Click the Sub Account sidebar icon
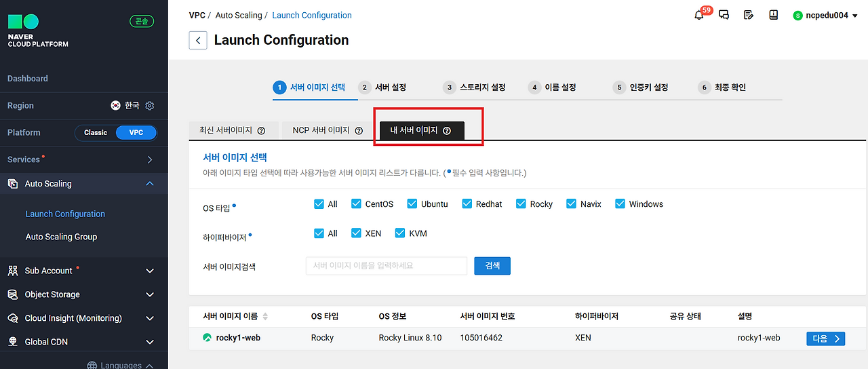This screenshot has height=369, width=868. tap(13, 271)
